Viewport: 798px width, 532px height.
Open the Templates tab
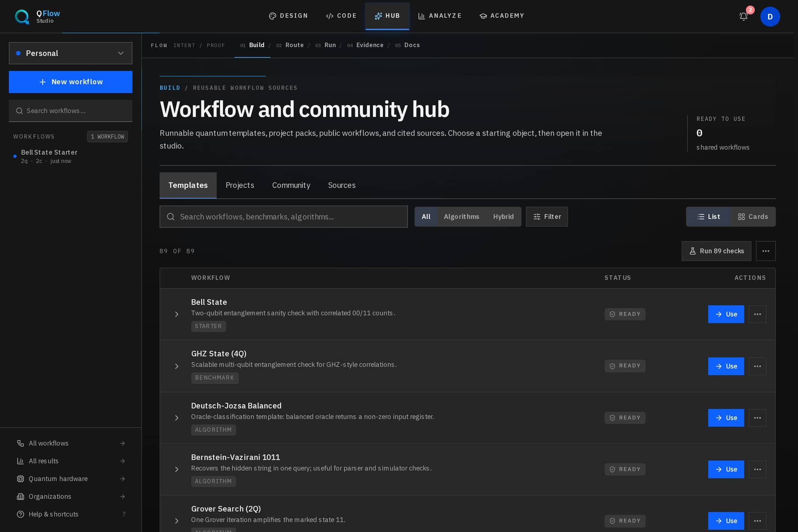coord(188,185)
